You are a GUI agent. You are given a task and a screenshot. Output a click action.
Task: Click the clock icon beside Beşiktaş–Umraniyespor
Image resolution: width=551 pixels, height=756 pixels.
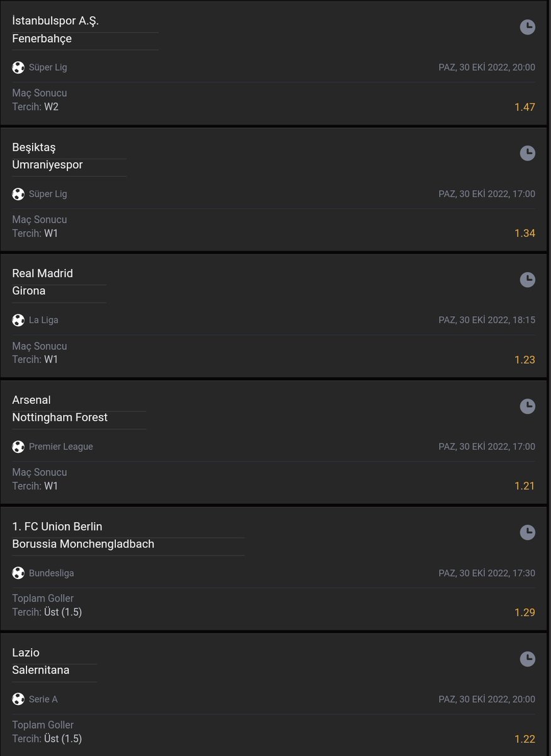[x=527, y=153]
